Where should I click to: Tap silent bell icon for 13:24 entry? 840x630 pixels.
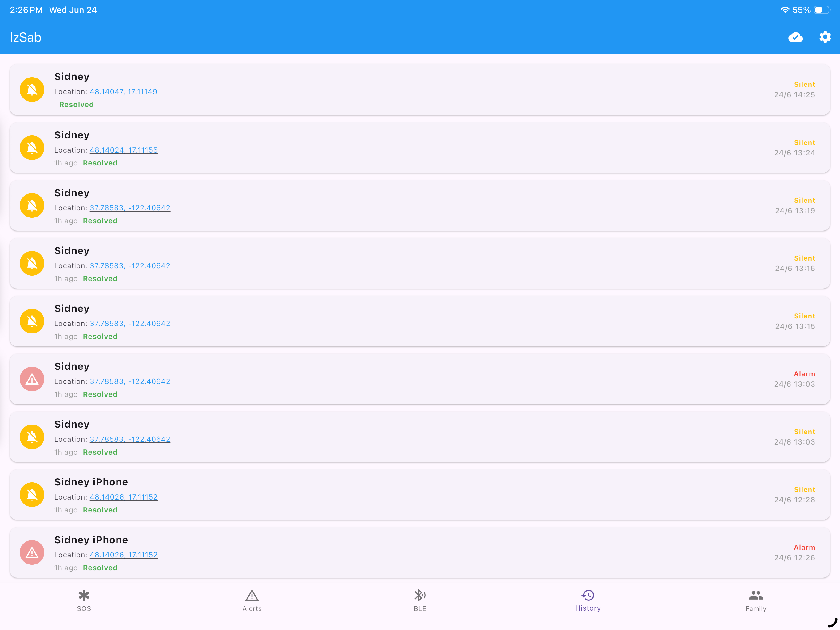[x=32, y=148]
